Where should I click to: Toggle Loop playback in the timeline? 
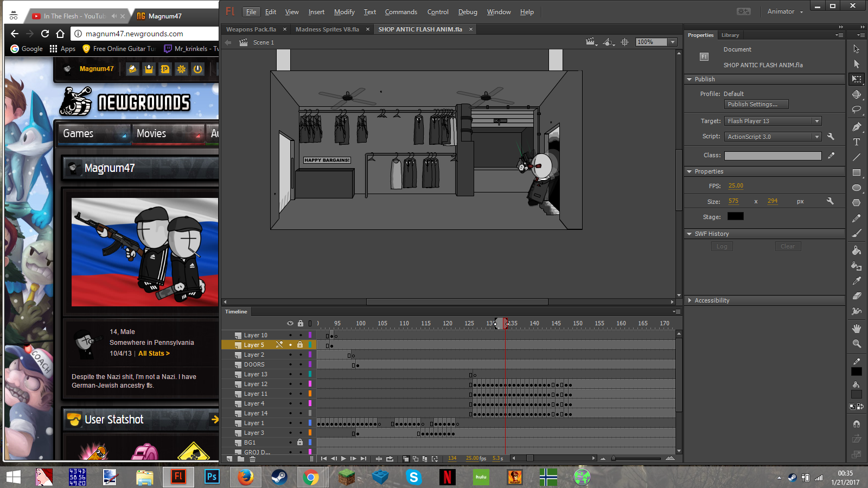click(390, 459)
